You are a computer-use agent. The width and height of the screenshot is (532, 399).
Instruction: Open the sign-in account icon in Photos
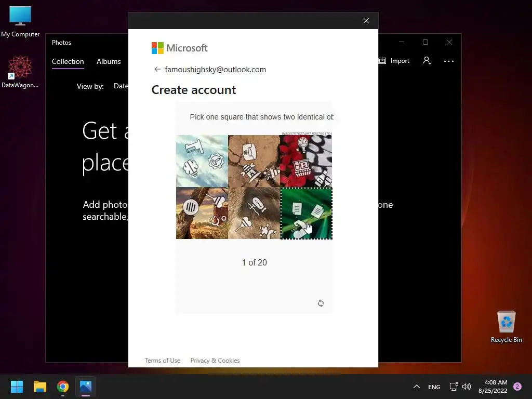coord(427,61)
